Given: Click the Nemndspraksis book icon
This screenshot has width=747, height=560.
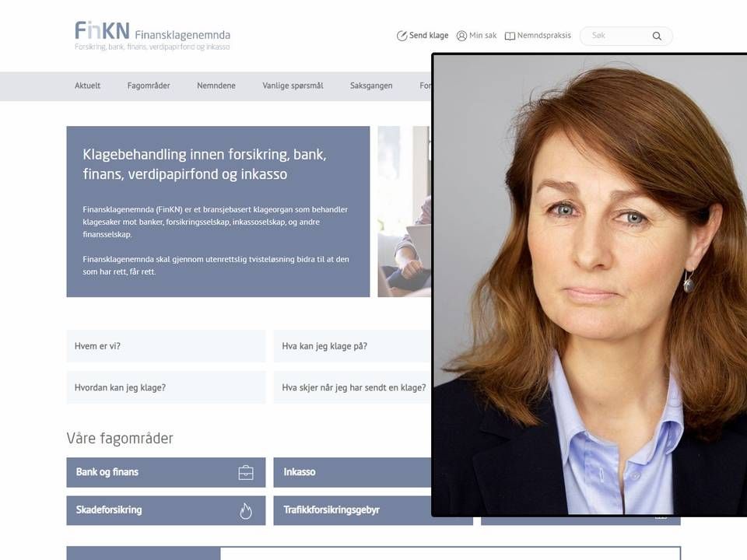Looking at the screenshot, I should (x=510, y=37).
